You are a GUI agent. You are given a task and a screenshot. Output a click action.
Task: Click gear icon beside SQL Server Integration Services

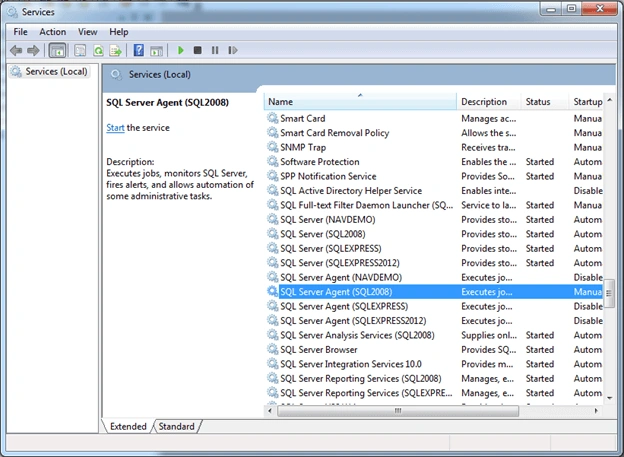pyautogui.click(x=273, y=364)
